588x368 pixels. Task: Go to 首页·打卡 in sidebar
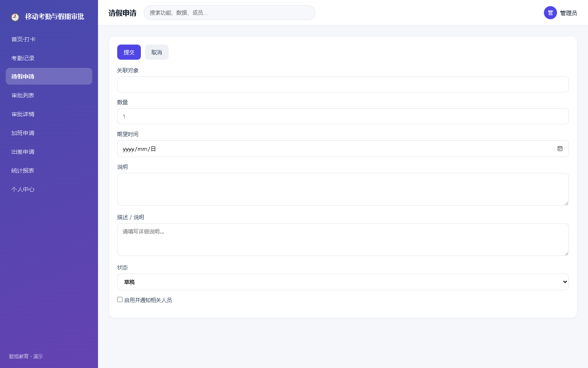tap(49, 39)
